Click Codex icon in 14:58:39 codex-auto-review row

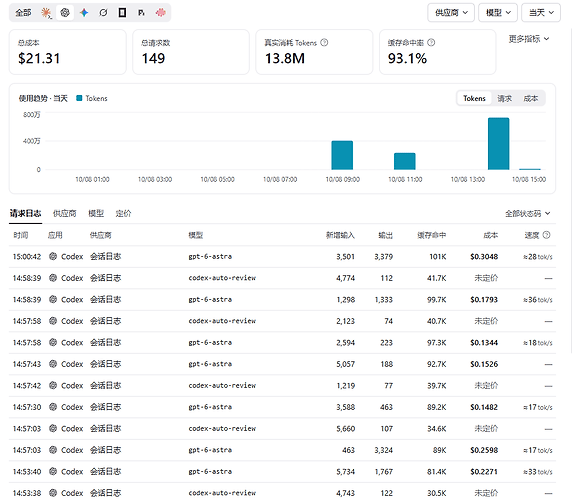[x=53, y=278]
